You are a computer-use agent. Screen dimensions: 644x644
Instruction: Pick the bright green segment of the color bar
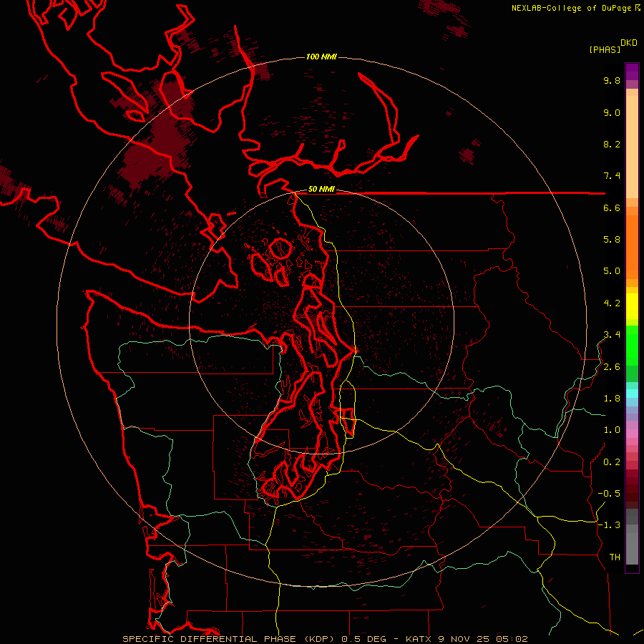[632, 345]
